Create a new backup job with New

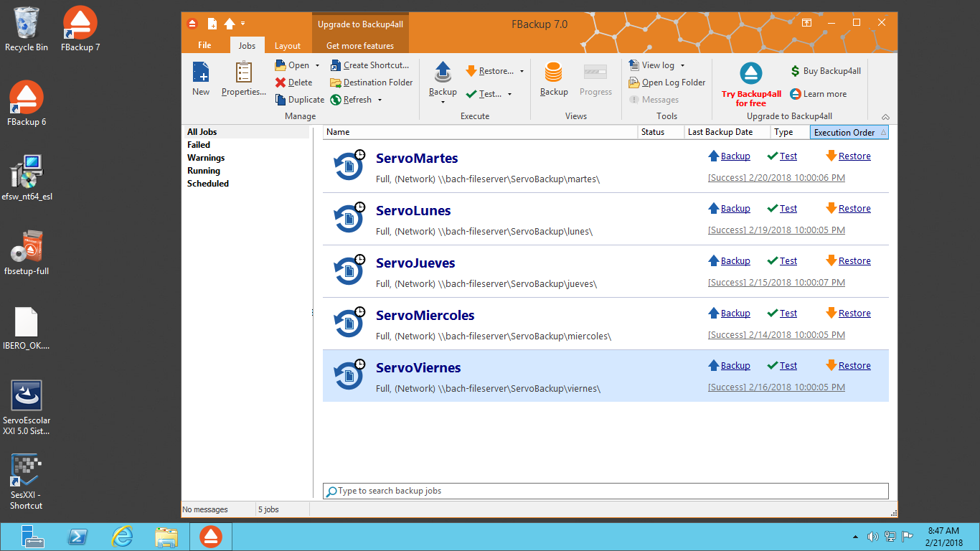tap(201, 79)
